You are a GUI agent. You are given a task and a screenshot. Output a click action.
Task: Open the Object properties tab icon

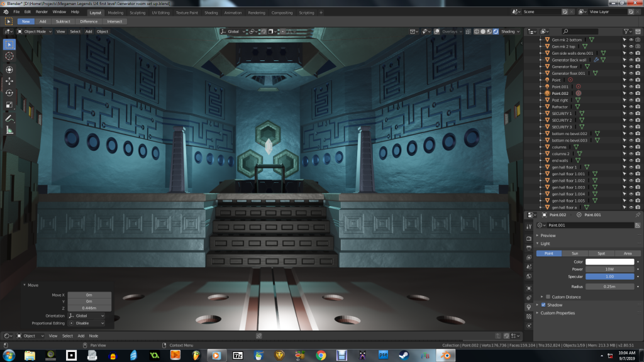coord(529,288)
